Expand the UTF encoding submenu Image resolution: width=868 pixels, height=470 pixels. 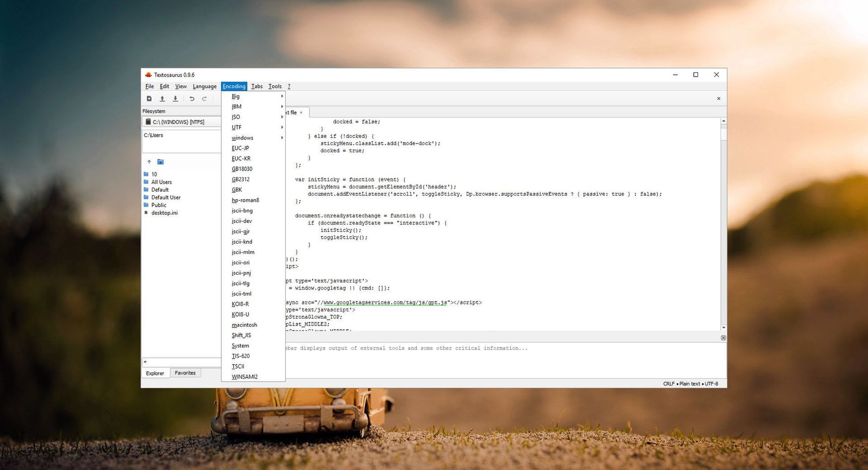(253, 128)
